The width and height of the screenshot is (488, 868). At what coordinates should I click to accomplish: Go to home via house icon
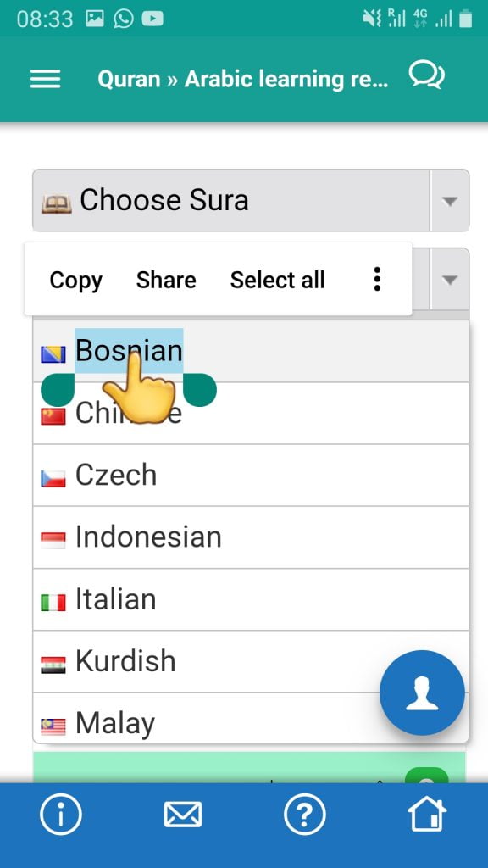click(427, 815)
